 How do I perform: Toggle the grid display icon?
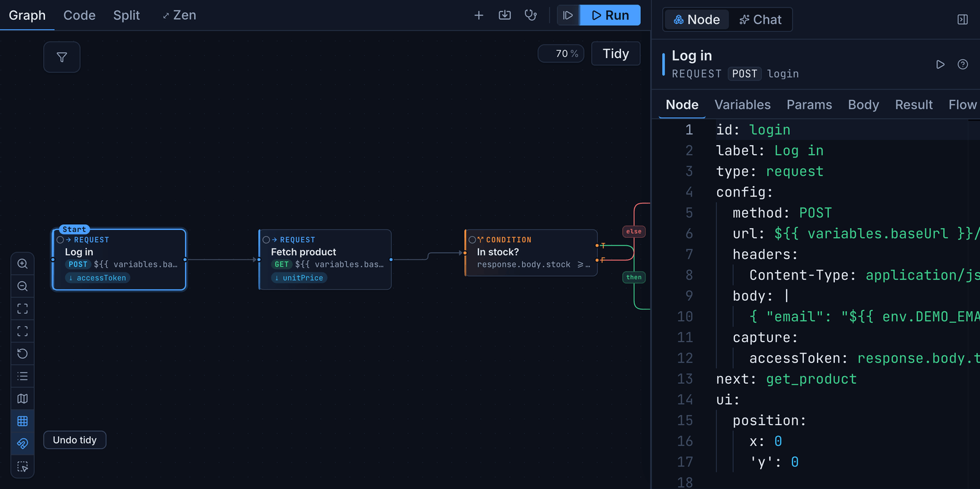(x=23, y=421)
